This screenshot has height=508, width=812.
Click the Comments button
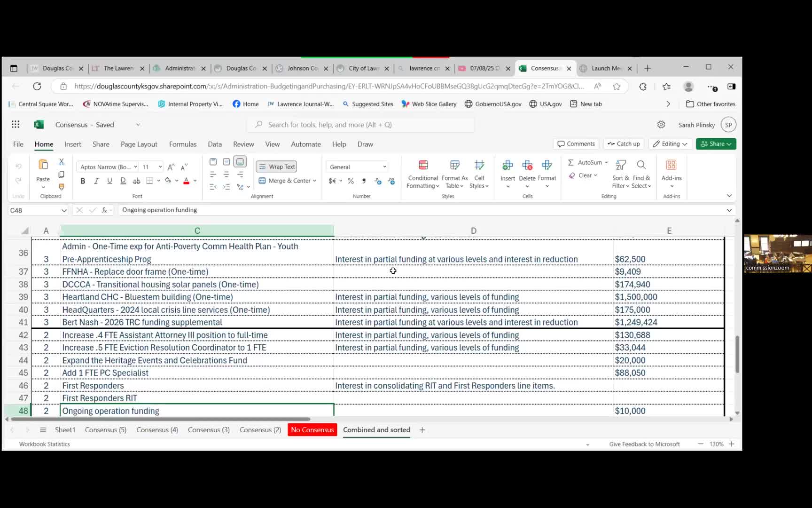(x=576, y=144)
